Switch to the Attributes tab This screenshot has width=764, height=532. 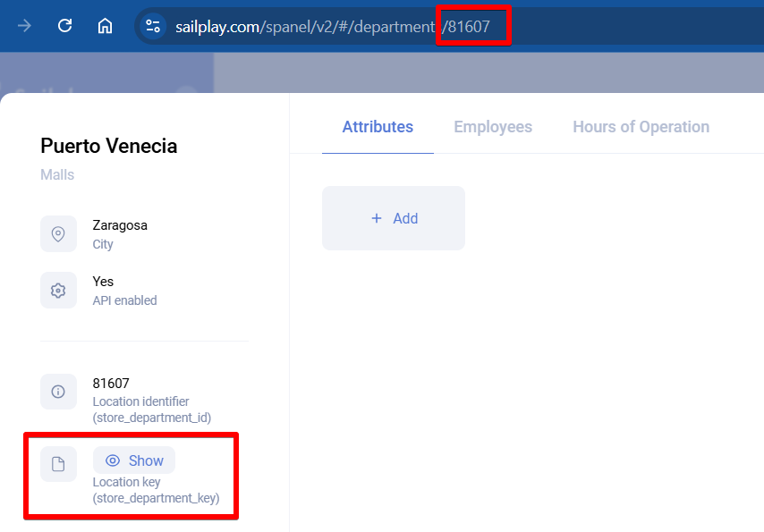click(378, 127)
